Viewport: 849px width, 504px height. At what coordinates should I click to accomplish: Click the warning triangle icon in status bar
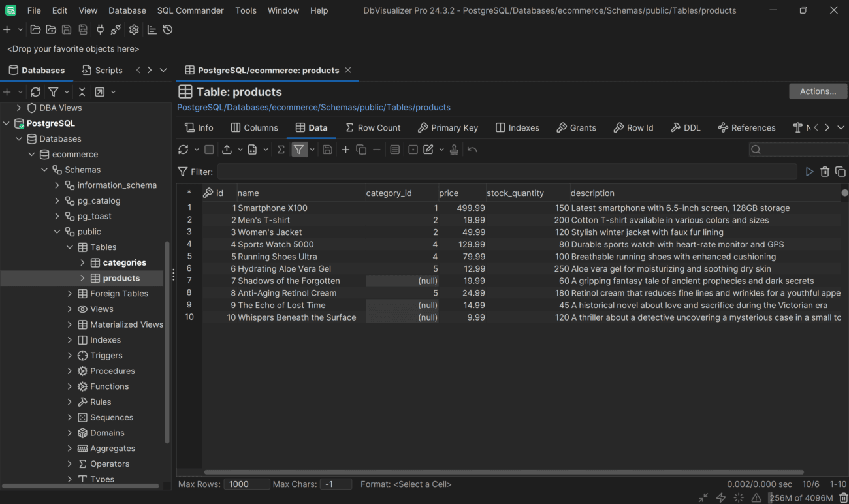(756, 497)
